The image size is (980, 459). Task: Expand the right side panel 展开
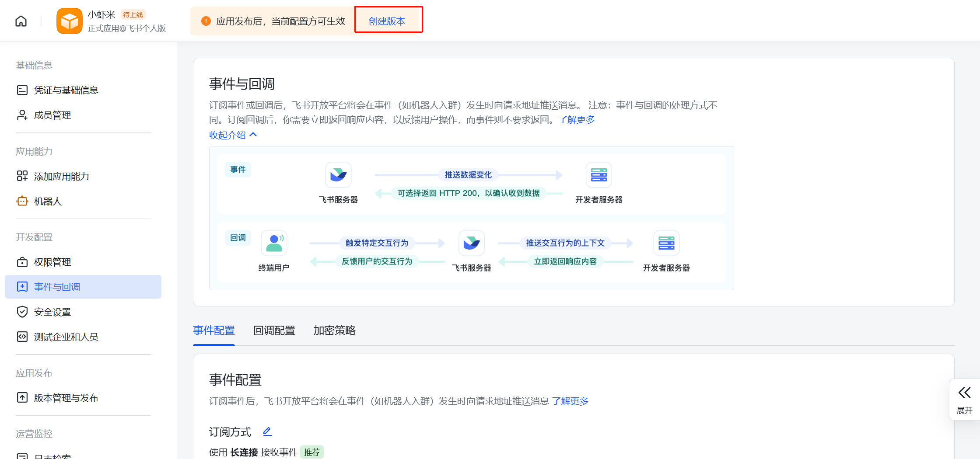pos(964,400)
